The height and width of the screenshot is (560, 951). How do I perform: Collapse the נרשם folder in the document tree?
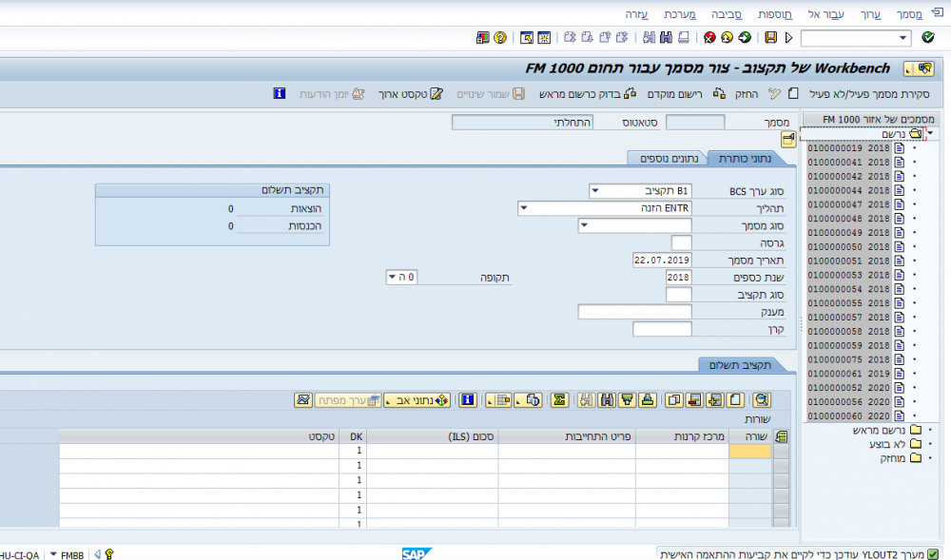click(x=930, y=133)
